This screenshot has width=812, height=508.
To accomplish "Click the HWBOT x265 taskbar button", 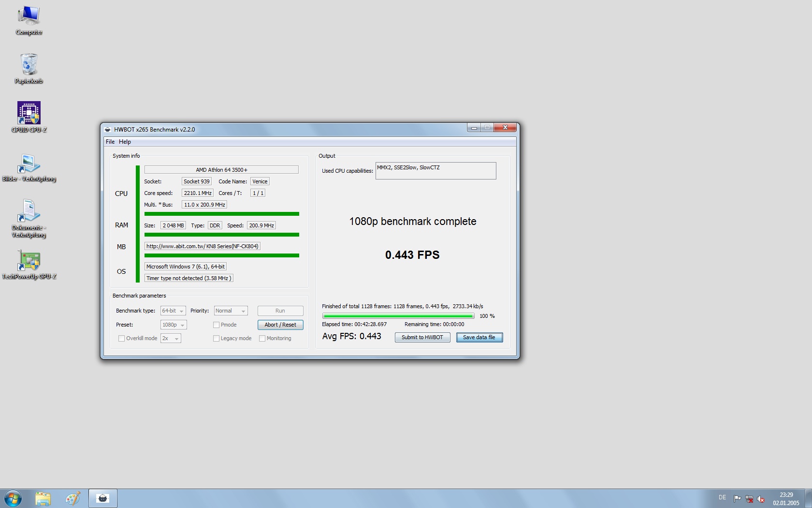I will tap(102, 498).
